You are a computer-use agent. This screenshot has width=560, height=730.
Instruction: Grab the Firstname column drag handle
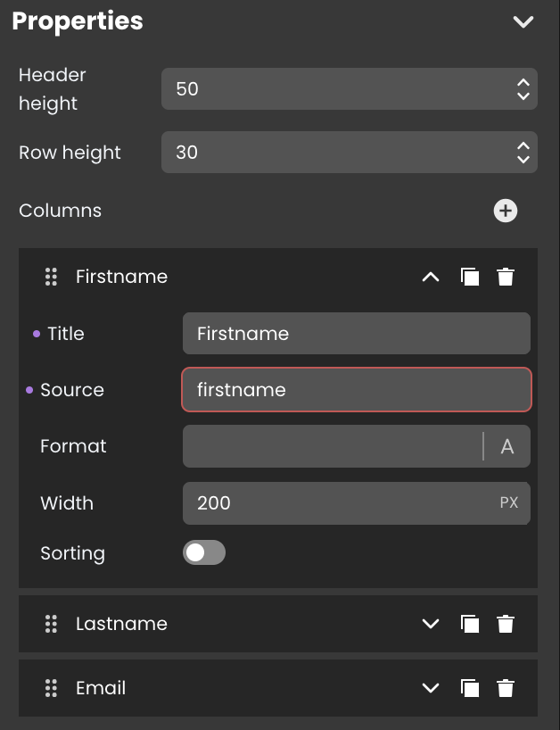pyautogui.click(x=51, y=277)
